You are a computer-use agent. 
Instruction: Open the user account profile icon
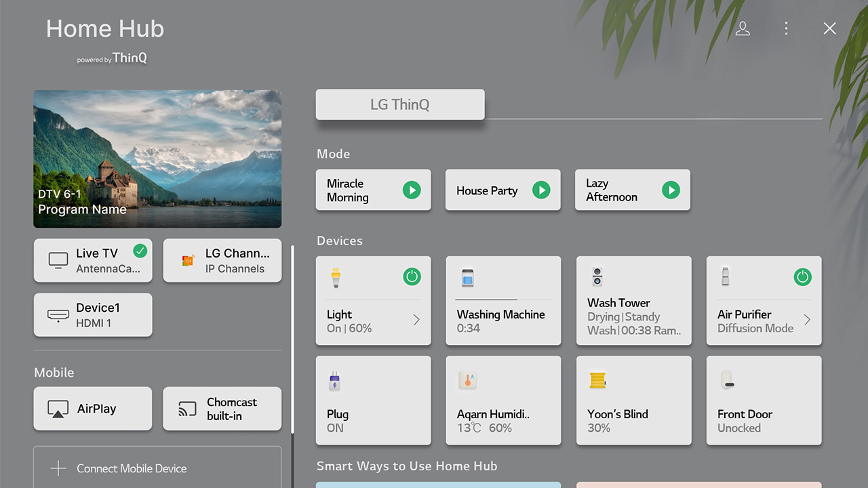pyautogui.click(x=743, y=28)
